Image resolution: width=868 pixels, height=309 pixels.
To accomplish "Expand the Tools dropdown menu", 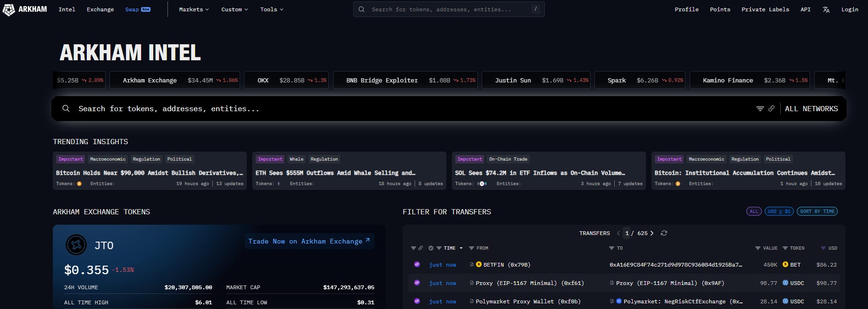I will tap(272, 9).
